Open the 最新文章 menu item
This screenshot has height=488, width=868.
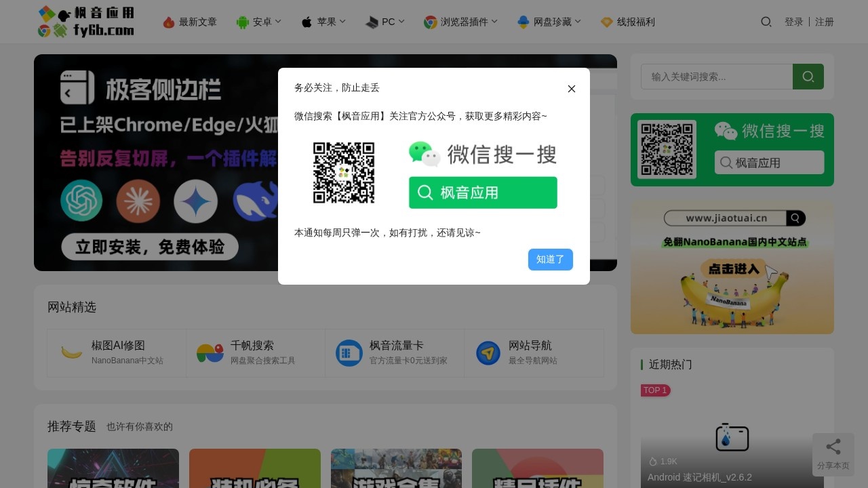198,22
